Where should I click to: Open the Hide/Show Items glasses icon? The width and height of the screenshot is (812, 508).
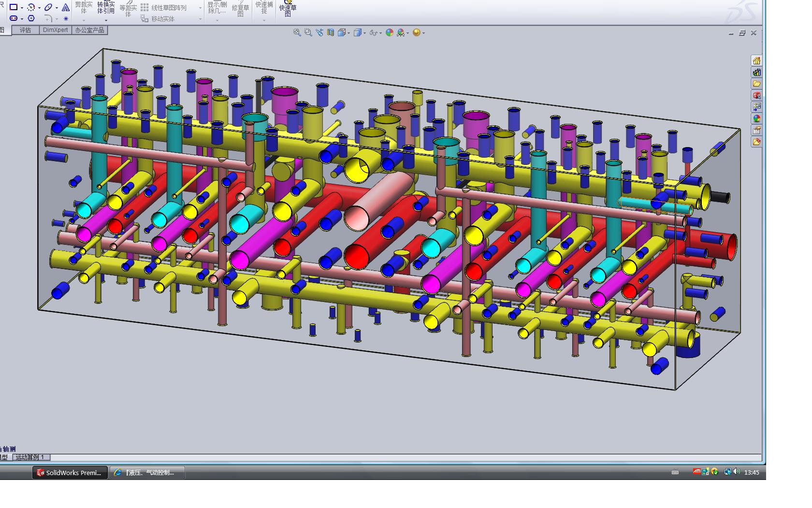[x=373, y=32]
